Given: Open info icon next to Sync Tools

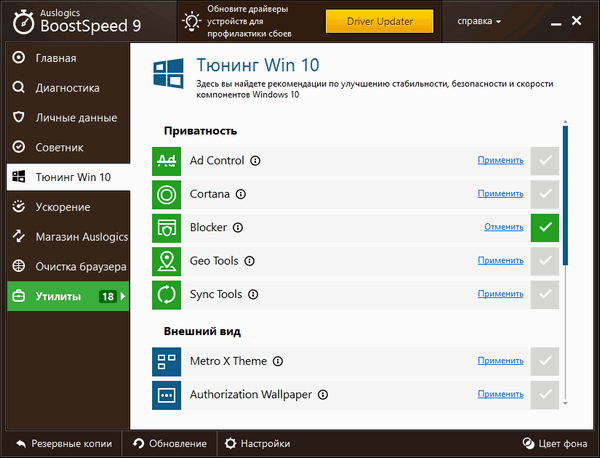Looking at the screenshot, I should coord(253,295).
